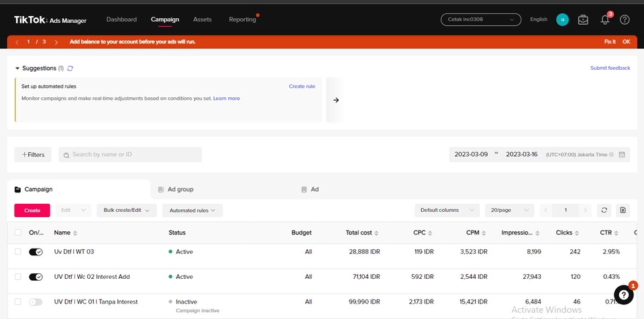Open the Bulk create/Edit dropdown

tap(127, 210)
